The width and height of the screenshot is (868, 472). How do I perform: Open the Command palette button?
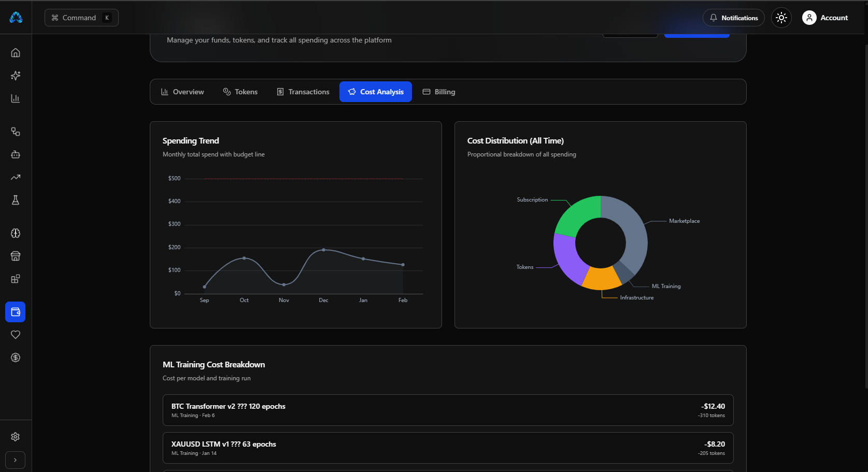coord(81,18)
